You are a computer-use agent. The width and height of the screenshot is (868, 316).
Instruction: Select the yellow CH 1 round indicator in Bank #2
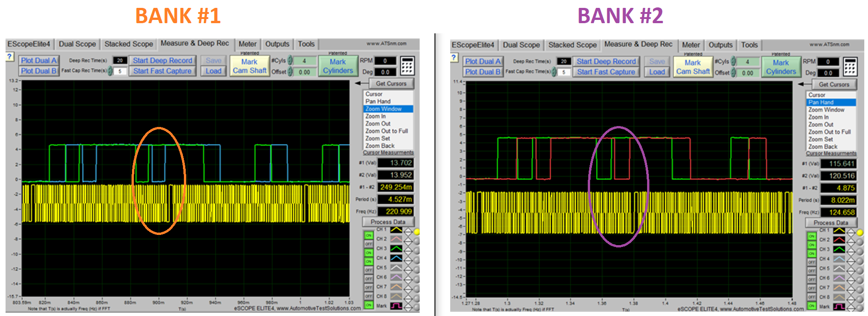860,233
